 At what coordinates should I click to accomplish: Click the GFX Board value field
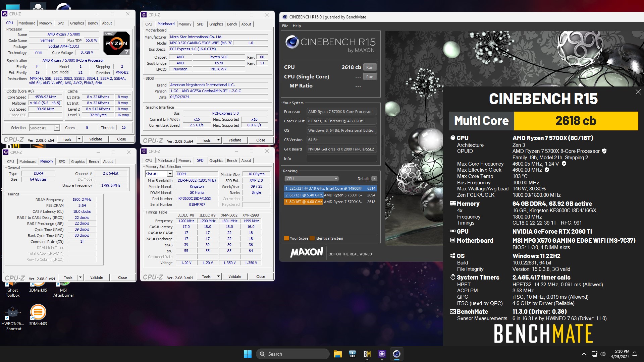click(341, 149)
